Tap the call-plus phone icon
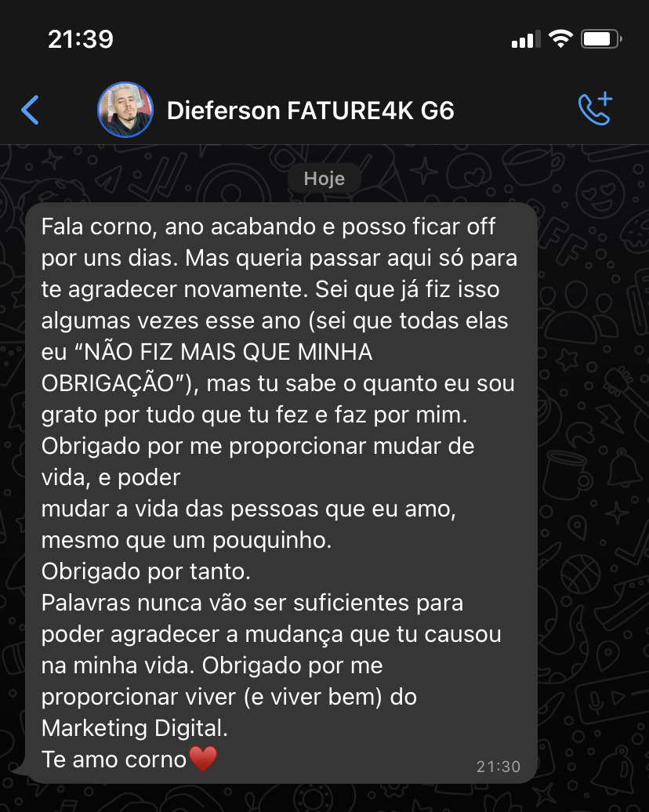649x812 pixels. (595, 109)
